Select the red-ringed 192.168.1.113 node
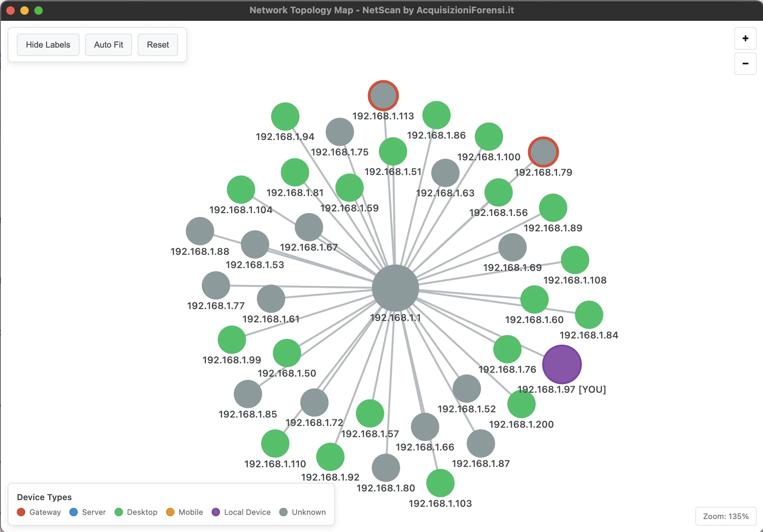Image resolution: width=763 pixels, height=532 pixels. pyautogui.click(x=383, y=96)
